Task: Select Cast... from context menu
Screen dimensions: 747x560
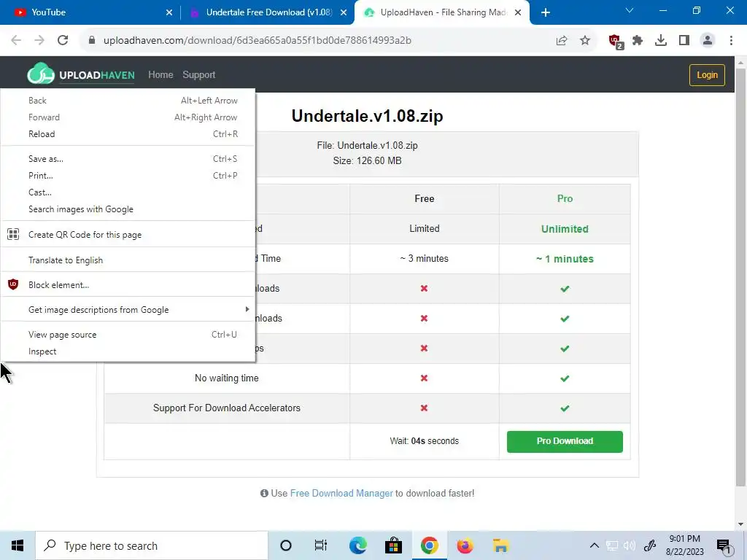Action: 128,192
